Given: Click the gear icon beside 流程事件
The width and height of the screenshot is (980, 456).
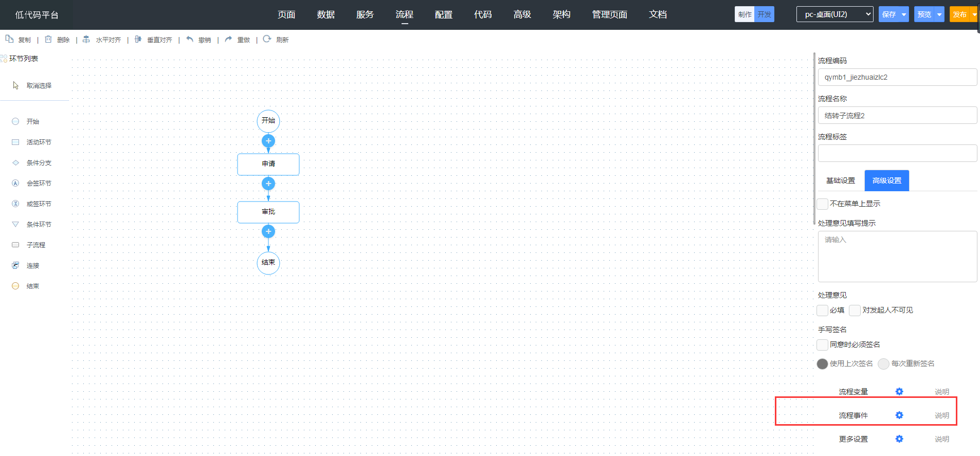Looking at the screenshot, I should 899,415.
